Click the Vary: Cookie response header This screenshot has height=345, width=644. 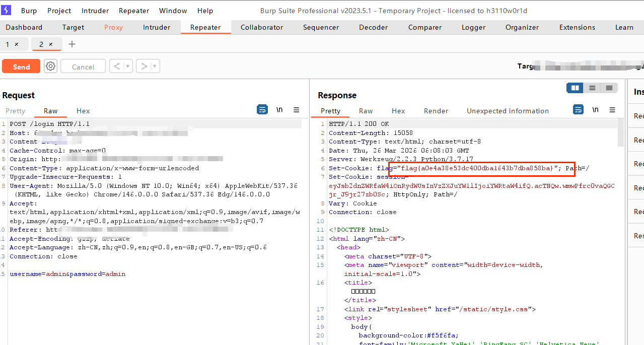tap(352, 203)
